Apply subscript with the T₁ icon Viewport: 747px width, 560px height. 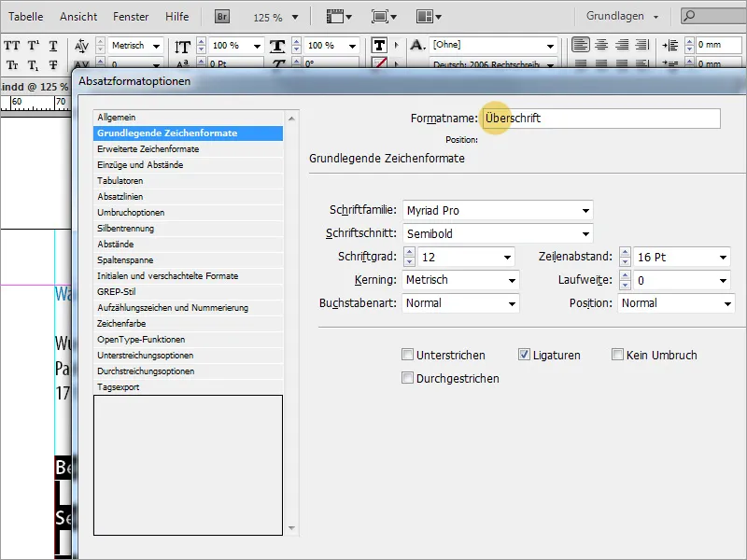(x=34, y=64)
